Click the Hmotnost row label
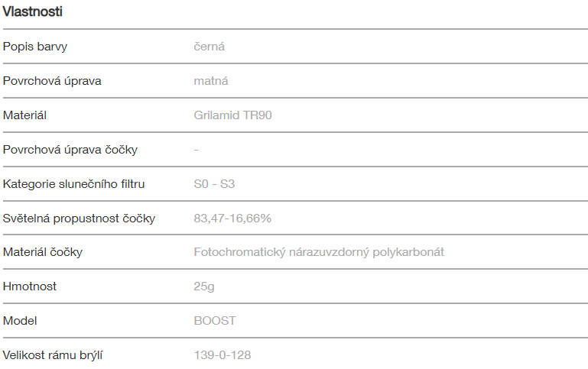Screen dimensions: 588x369 pyautogui.click(x=30, y=286)
